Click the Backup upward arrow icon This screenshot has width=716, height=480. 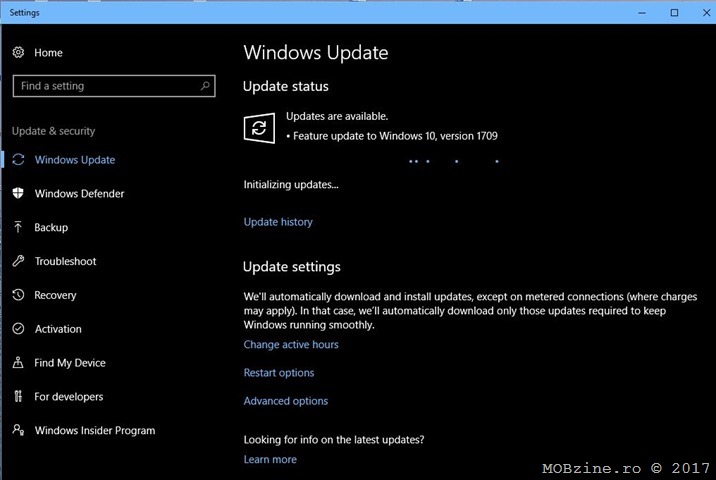click(18, 227)
